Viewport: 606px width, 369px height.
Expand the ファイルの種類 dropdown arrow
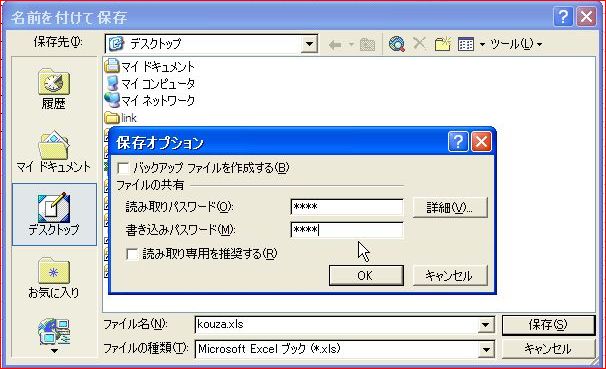[x=486, y=350]
